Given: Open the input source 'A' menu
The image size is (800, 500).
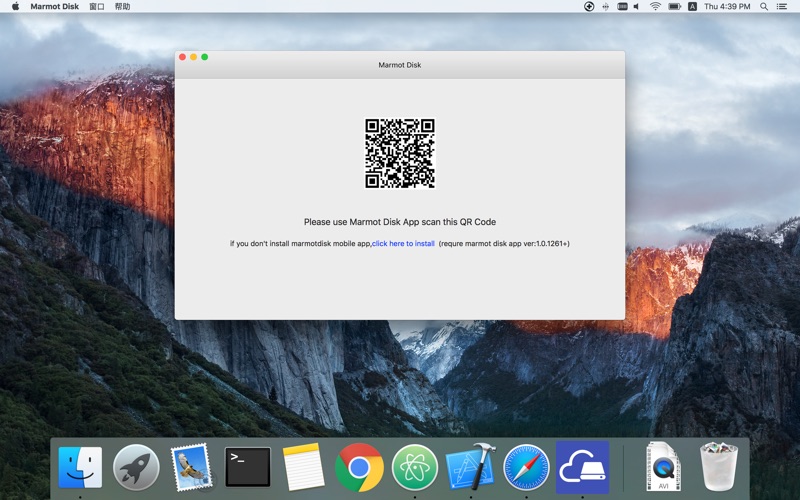Looking at the screenshot, I should 692,6.
